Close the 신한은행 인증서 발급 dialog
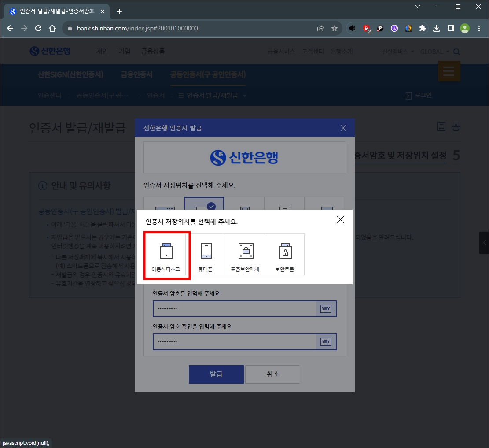The width and height of the screenshot is (489, 448). [343, 128]
